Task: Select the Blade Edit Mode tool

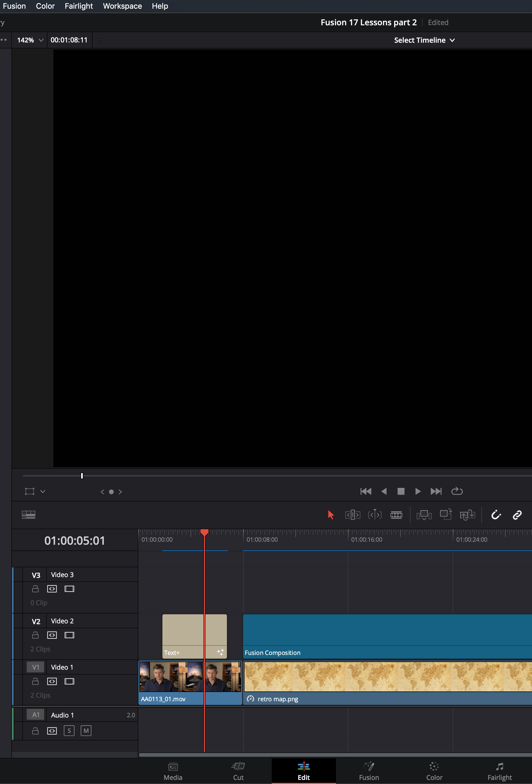Action: coord(396,515)
